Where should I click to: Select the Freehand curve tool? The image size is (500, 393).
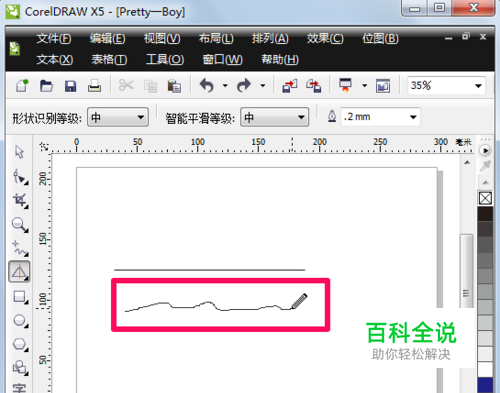click(x=20, y=248)
